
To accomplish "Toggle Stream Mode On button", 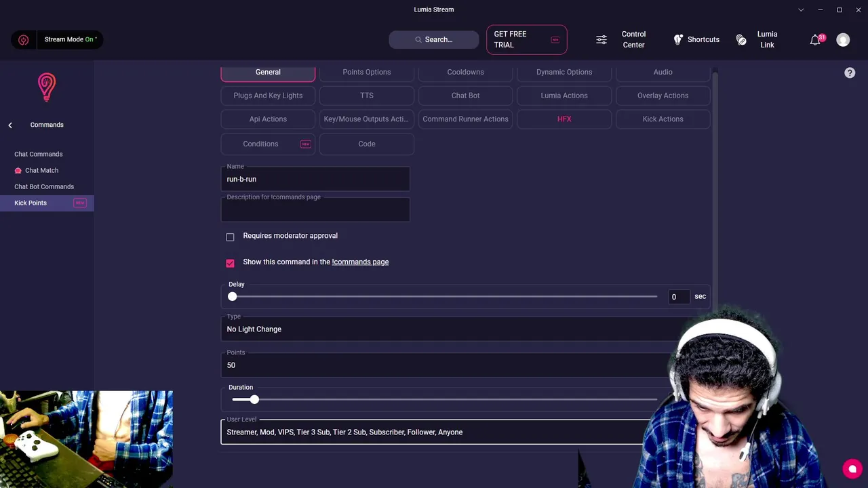I will 71,39.
